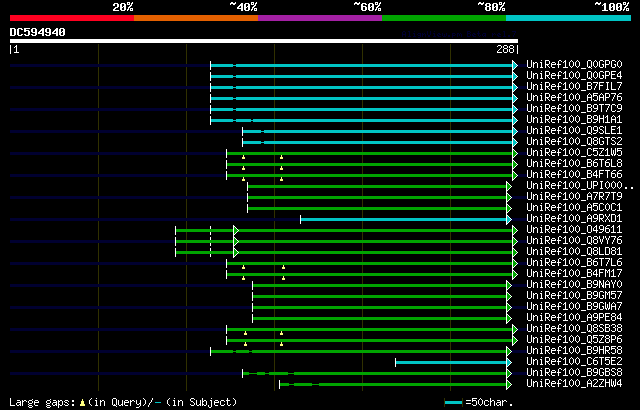
Task: Choose the UniRef100_B9GM57 entry
Action: pyautogui.click(x=574, y=296)
